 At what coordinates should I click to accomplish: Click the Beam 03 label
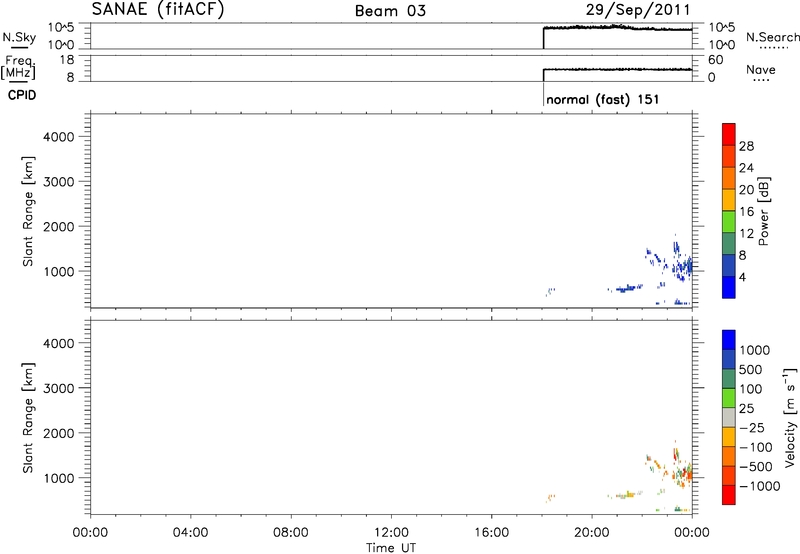pyautogui.click(x=390, y=11)
